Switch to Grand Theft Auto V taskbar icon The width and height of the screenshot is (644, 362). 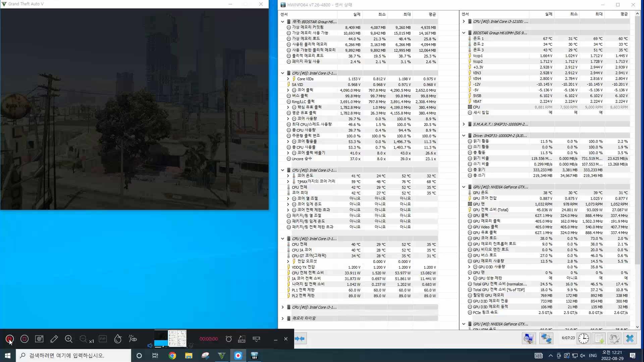coord(221,355)
